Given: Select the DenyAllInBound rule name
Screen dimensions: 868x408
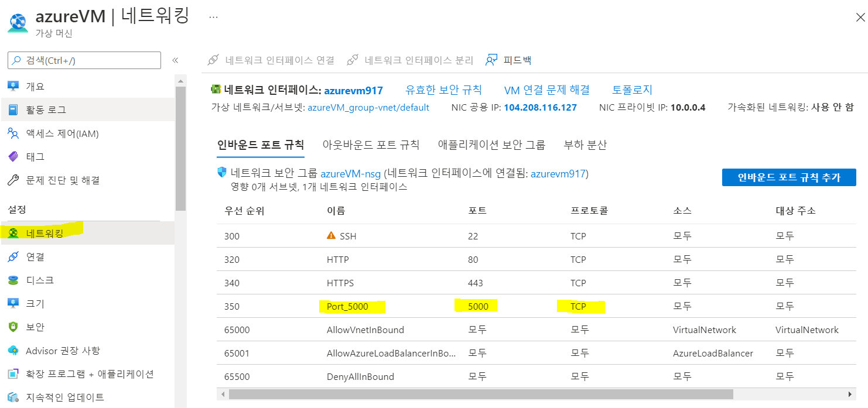Looking at the screenshot, I should 360,376.
